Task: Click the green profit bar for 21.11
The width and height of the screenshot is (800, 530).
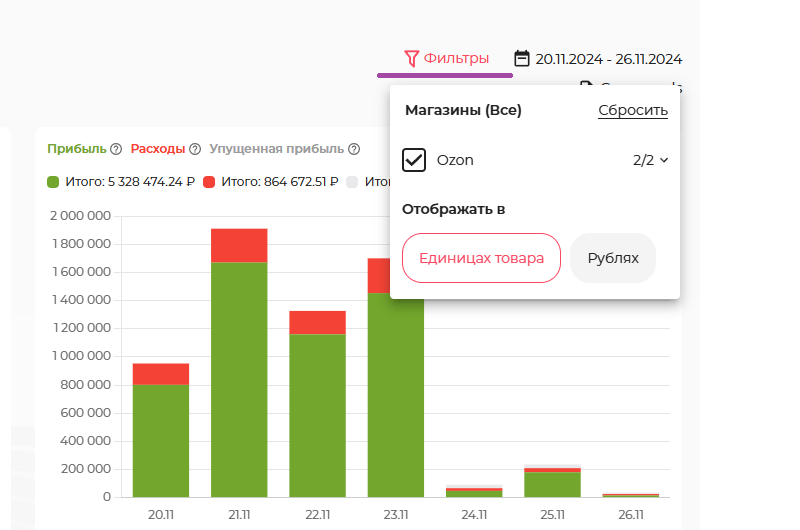Action: (x=239, y=380)
